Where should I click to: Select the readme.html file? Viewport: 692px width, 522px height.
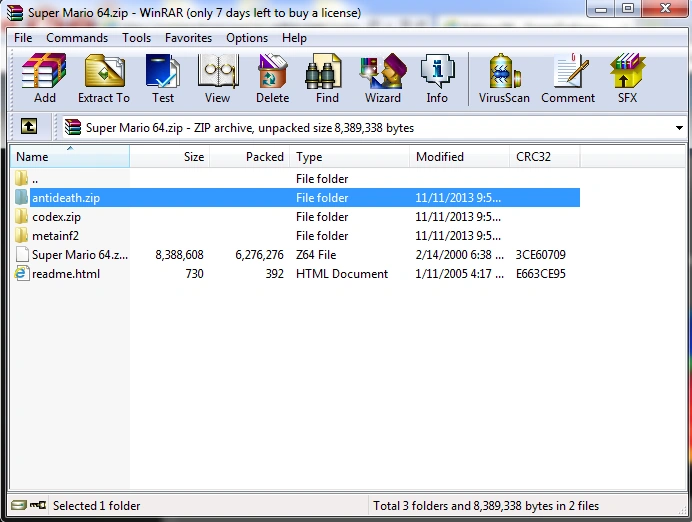point(66,274)
